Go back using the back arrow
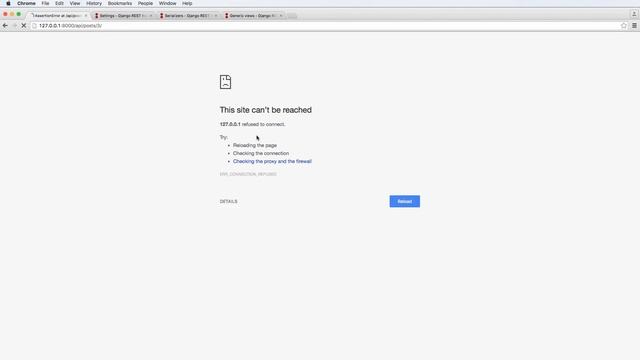Image resolution: width=640 pixels, height=360 pixels. 5,25
